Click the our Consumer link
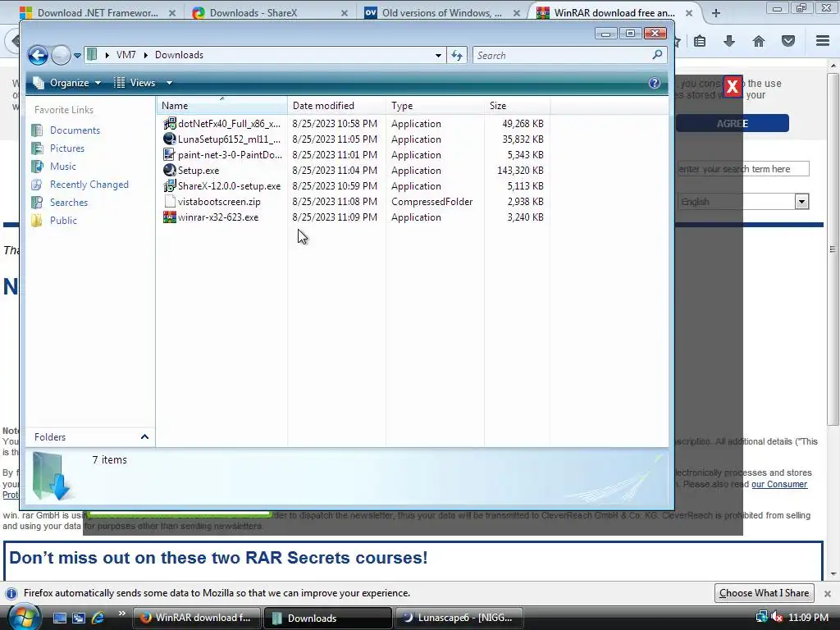Image resolution: width=840 pixels, height=630 pixels. coord(779,484)
